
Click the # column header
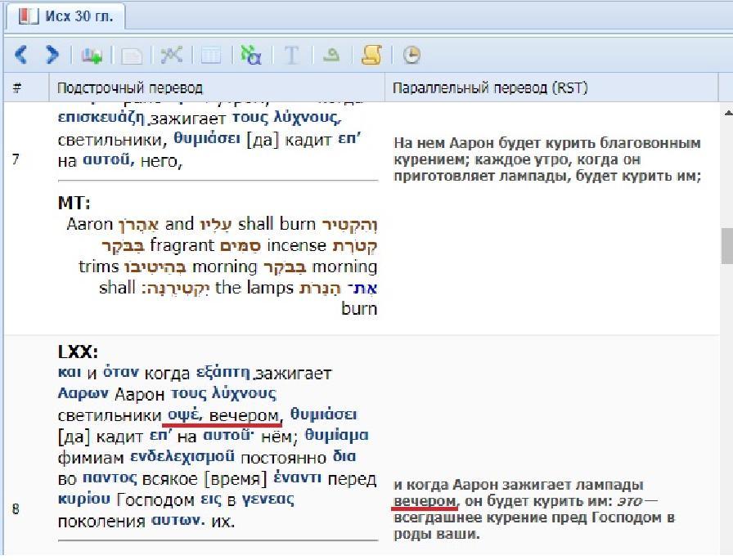pos(17,87)
